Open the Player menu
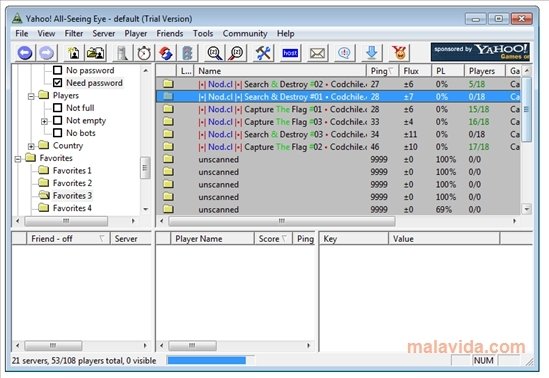549x378 pixels. coord(136,34)
